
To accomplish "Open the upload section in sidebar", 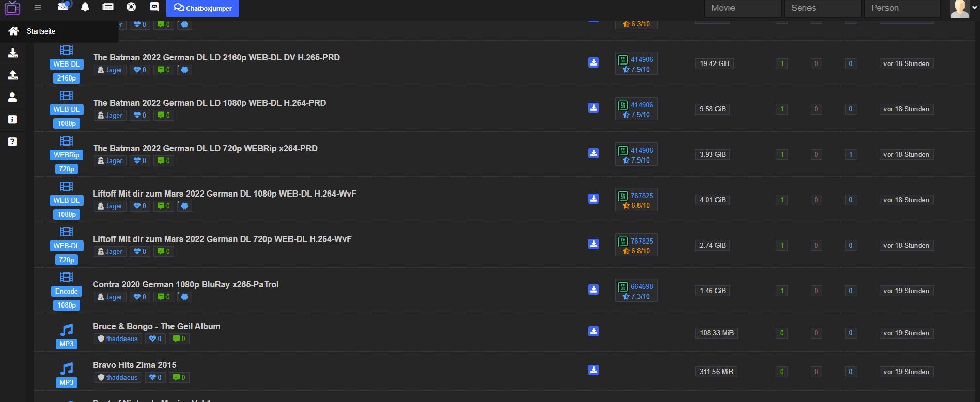I will (13, 75).
